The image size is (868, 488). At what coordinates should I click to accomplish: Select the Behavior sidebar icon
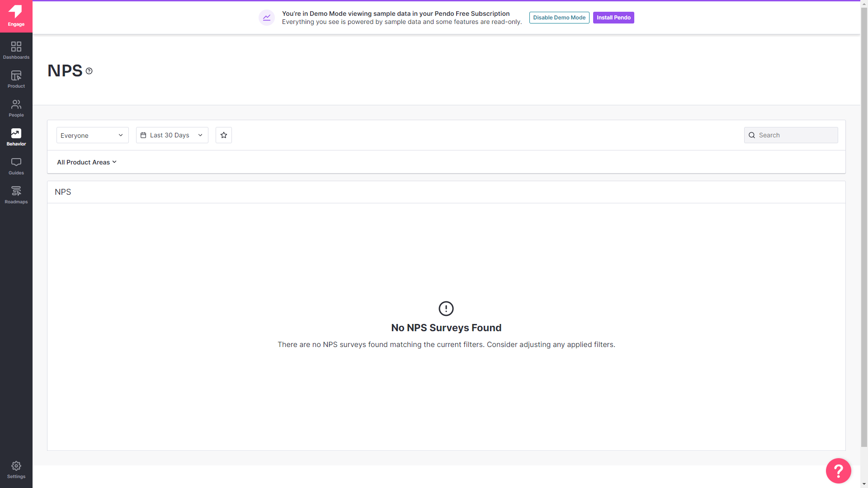tap(16, 136)
